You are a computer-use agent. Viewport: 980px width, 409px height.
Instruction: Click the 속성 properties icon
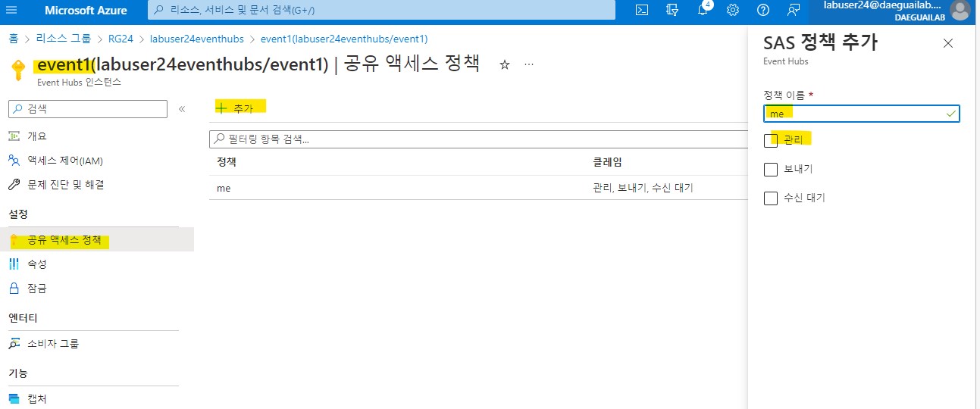coord(14,264)
